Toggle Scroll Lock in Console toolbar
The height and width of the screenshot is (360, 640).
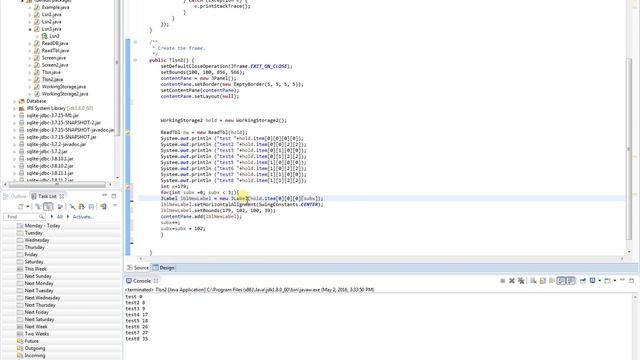542,281
